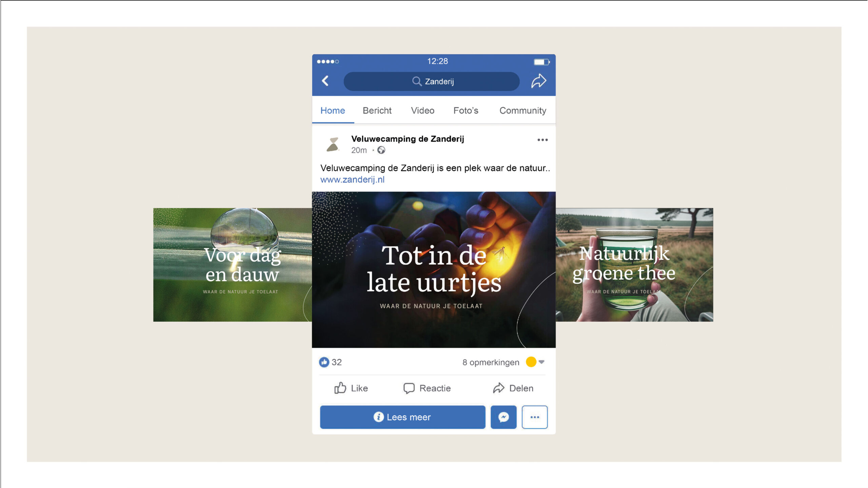The width and height of the screenshot is (868, 488).
Task: Visit the www.zanderij.nl link
Action: [352, 180]
